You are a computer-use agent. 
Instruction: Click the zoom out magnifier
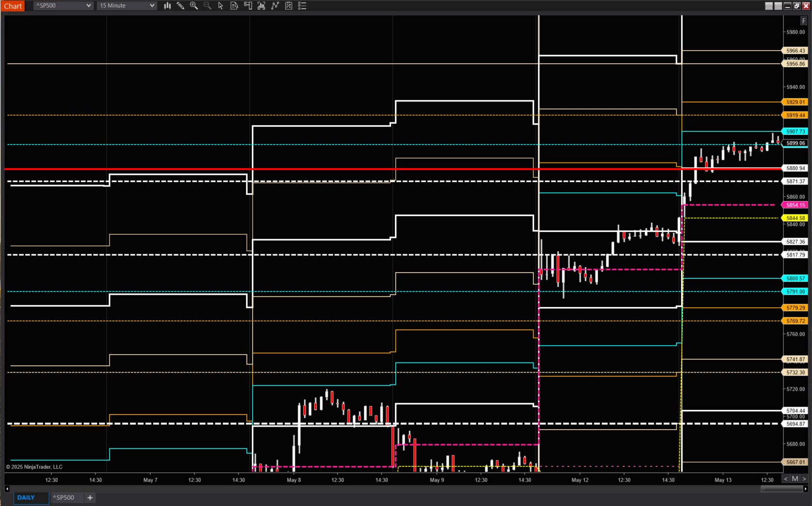[207, 6]
